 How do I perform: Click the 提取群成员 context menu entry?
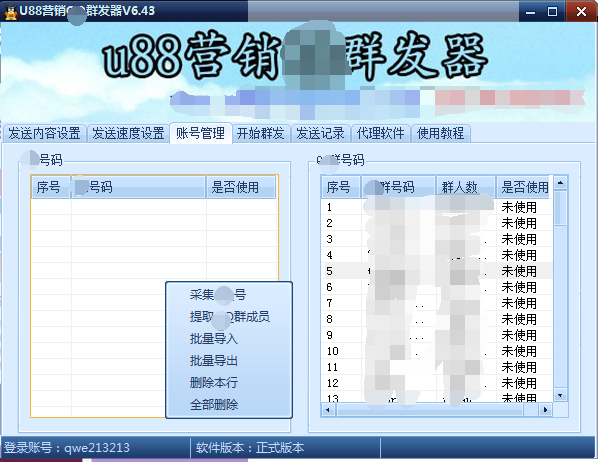coord(230,317)
